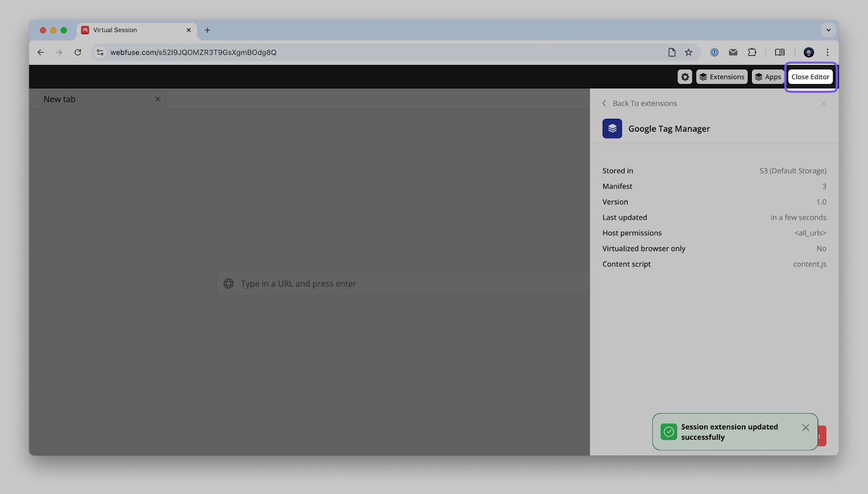Open Chrome's three-dot menu

click(x=827, y=52)
